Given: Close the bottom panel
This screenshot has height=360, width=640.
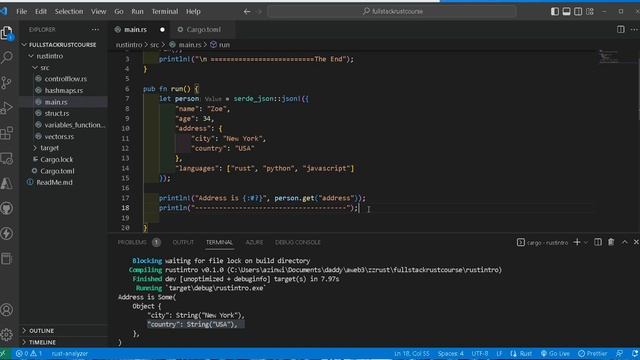Looking at the screenshot, I should pyautogui.click(x=636, y=242).
